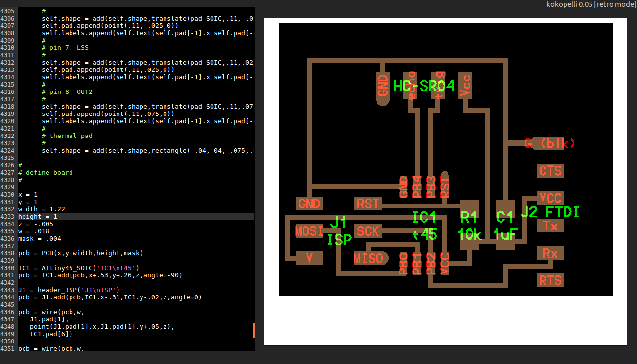Click the C1 capacitor label
637x364 pixels.
point(505,216)
